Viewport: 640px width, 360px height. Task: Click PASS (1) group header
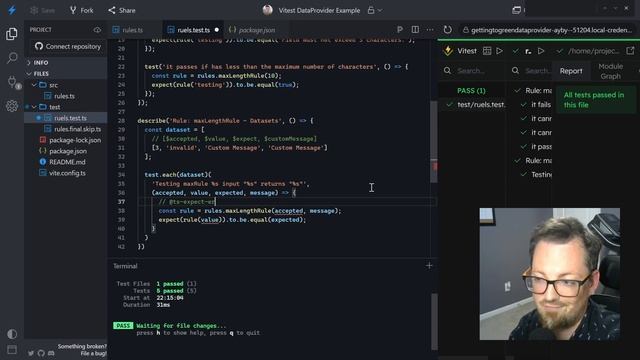pos(471,91)
